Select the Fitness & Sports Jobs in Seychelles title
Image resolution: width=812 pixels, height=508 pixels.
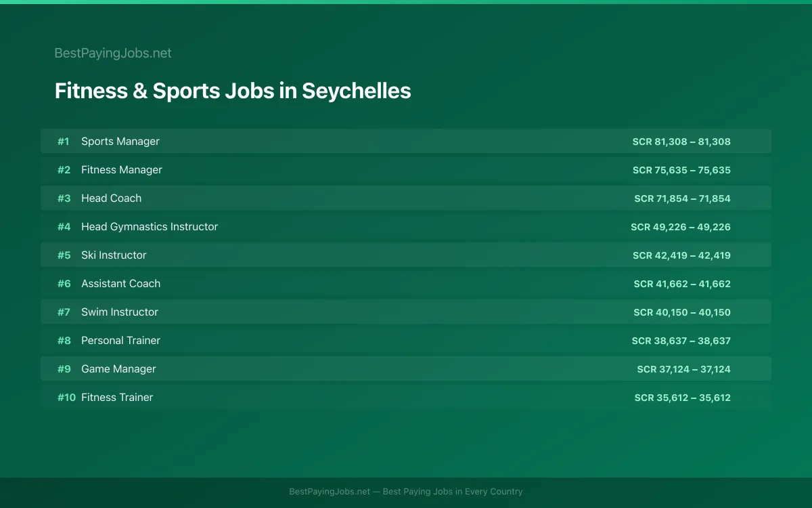pos(233,91)
